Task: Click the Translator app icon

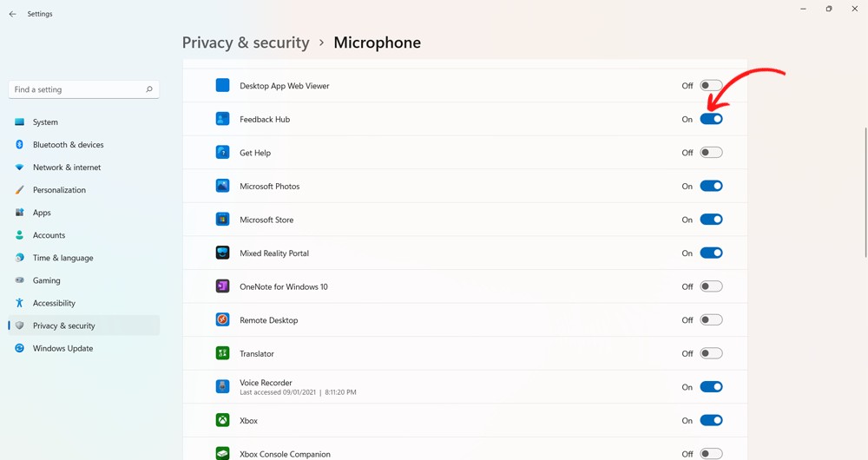Action: tap(222, 353)
